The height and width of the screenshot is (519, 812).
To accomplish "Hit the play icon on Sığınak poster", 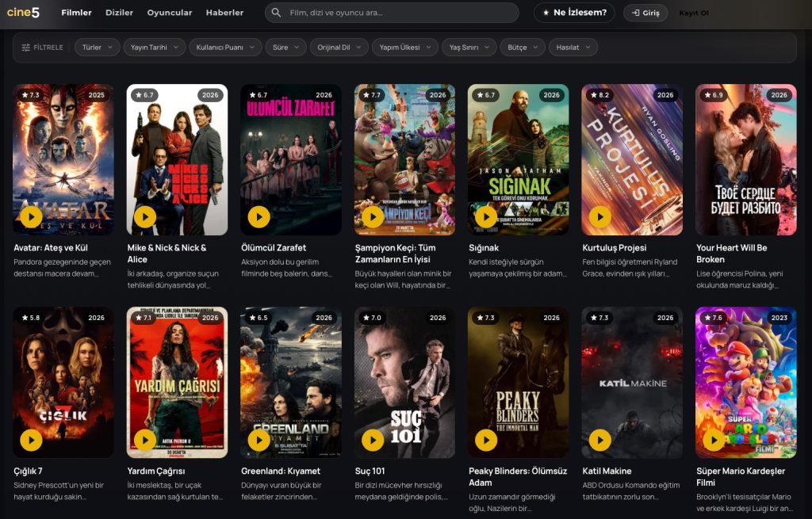I will click(x=486, y=217).
